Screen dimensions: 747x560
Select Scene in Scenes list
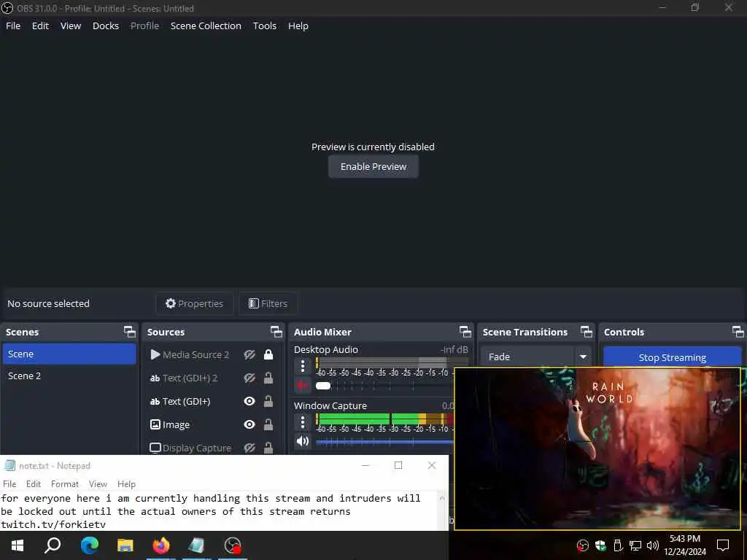point(69,354)
